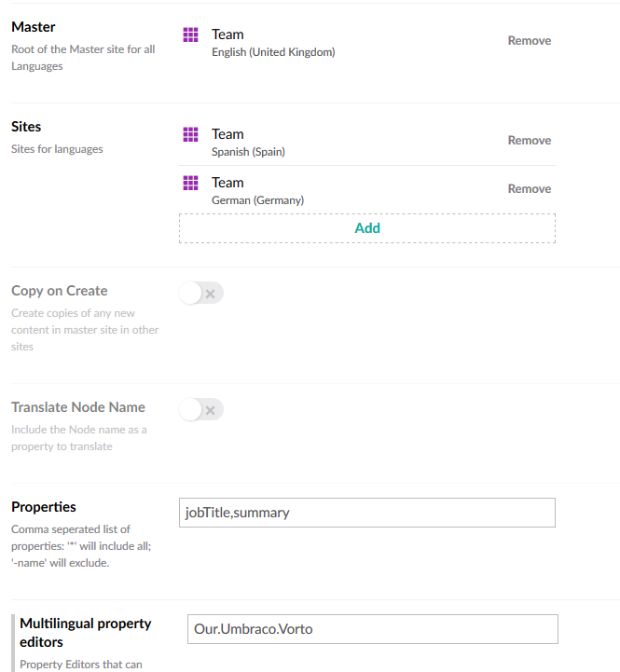The width and height of the screenshot is (620, 672).
Task: Click the Multilingual property editors label
Action: tap(86, 633)
